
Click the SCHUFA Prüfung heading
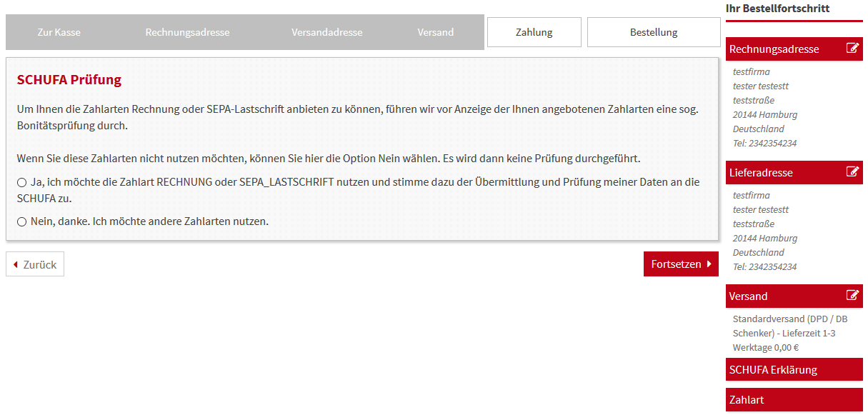[x=69, y=80]
